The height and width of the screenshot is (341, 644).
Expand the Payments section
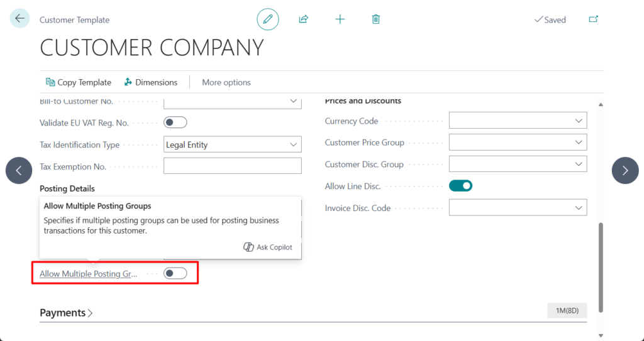(66, 313)
